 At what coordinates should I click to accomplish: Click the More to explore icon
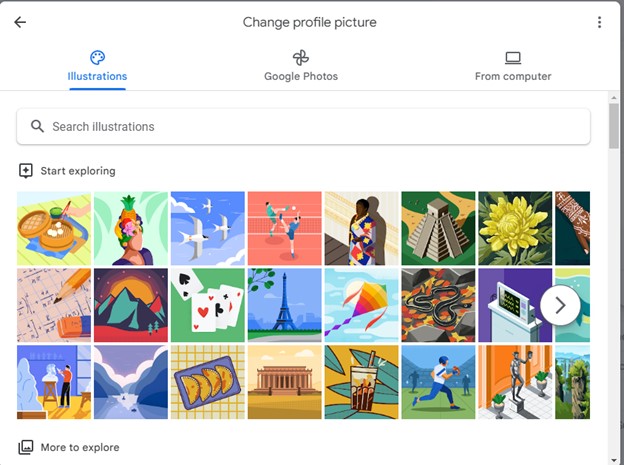click(26, 447)
